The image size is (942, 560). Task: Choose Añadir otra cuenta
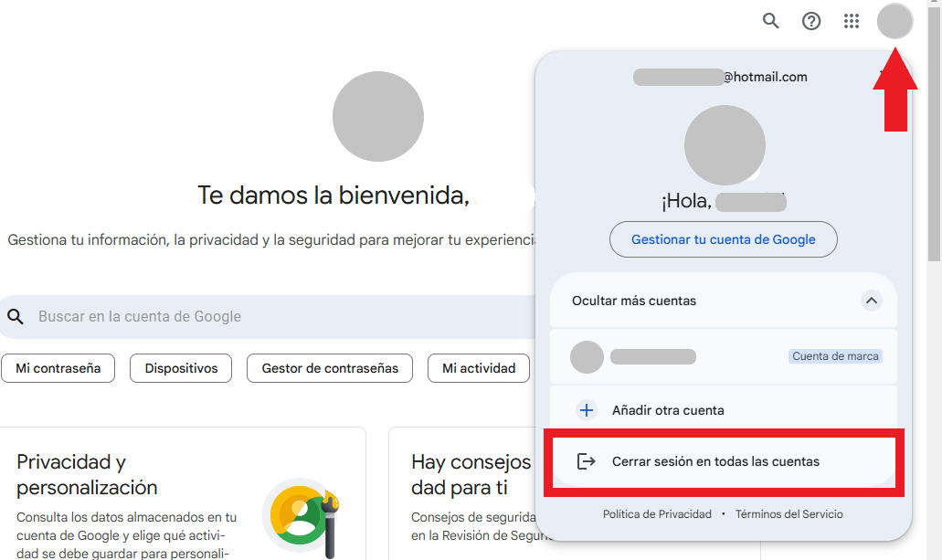point(724,410)
